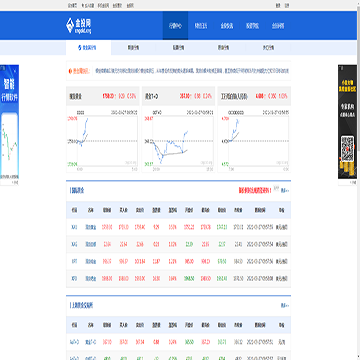The height and width of the screenshot is (360, 360).
Task: Open the XAU code link
Action: pos(74,227)
